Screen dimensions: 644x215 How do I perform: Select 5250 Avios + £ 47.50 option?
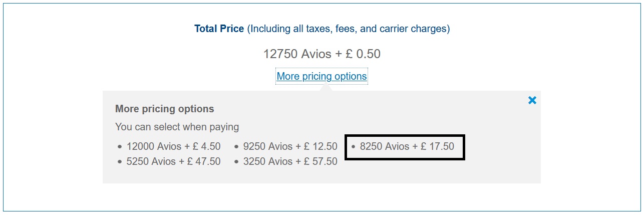(173, 161)
